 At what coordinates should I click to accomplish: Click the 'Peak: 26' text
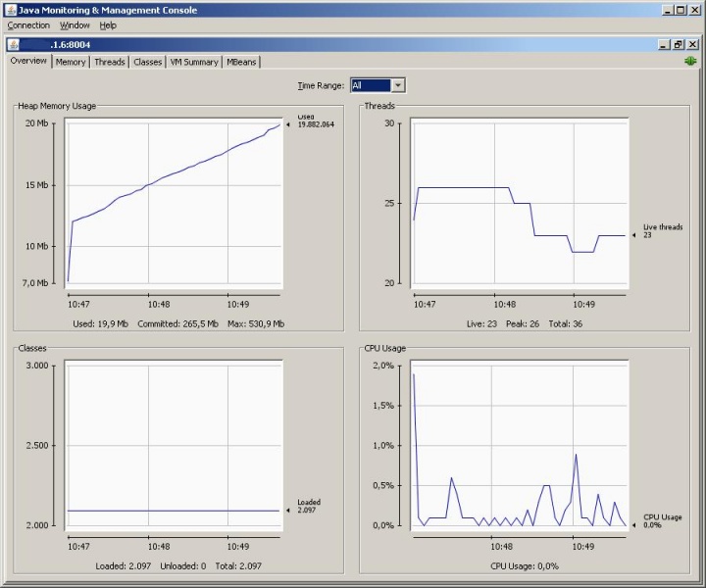pyautogui.click(x=523, y=324)
